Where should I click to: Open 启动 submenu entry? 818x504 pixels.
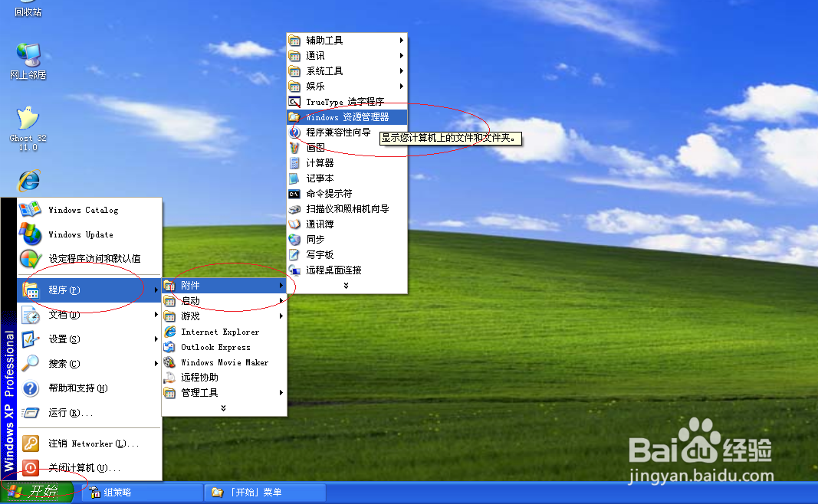coord(225,301)
